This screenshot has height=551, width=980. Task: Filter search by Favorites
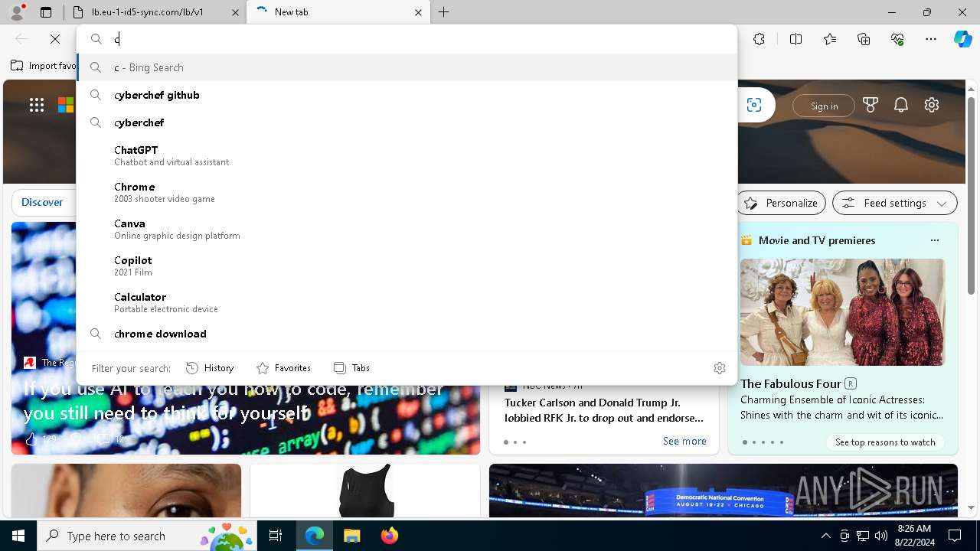click(283, 368)
